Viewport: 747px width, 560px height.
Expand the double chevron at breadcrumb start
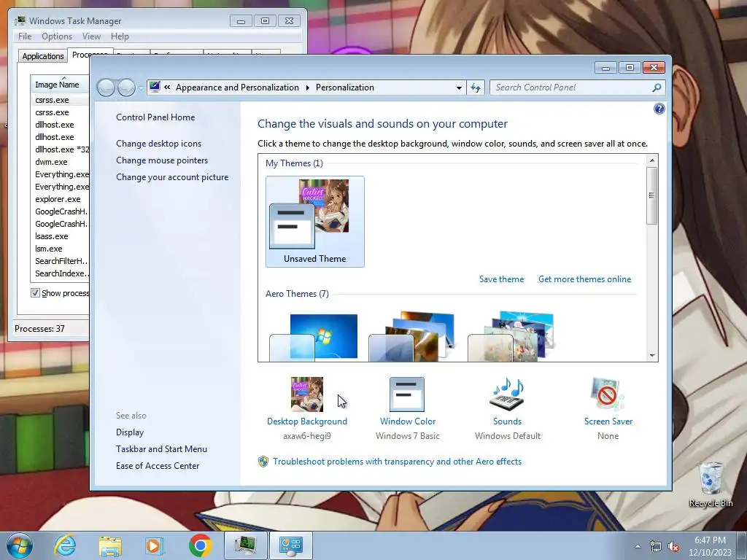(167, 87)
